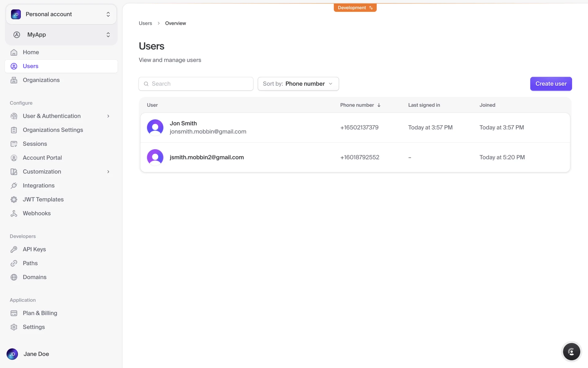Click the Sessions sidebar icon
The height and width of the screenshot is (368, 588).
pos(14,144)
